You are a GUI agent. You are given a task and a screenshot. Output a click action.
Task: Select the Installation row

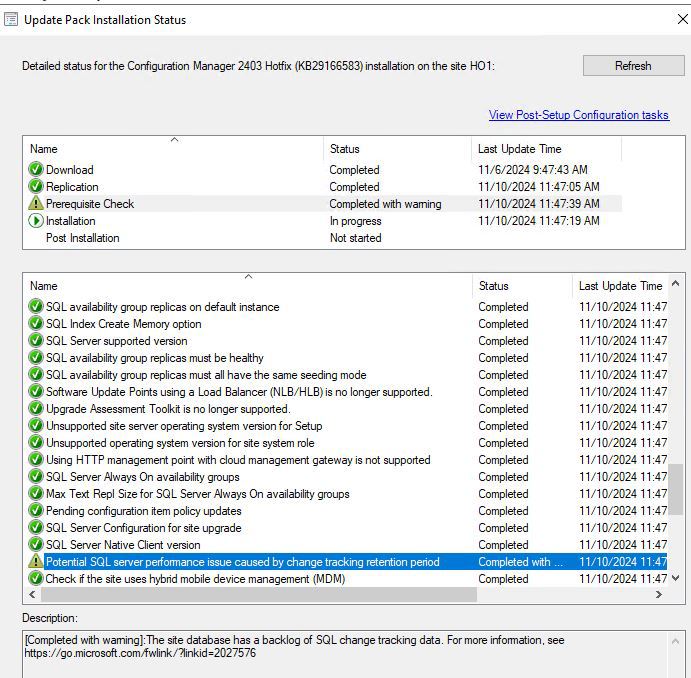pos(323,220)
